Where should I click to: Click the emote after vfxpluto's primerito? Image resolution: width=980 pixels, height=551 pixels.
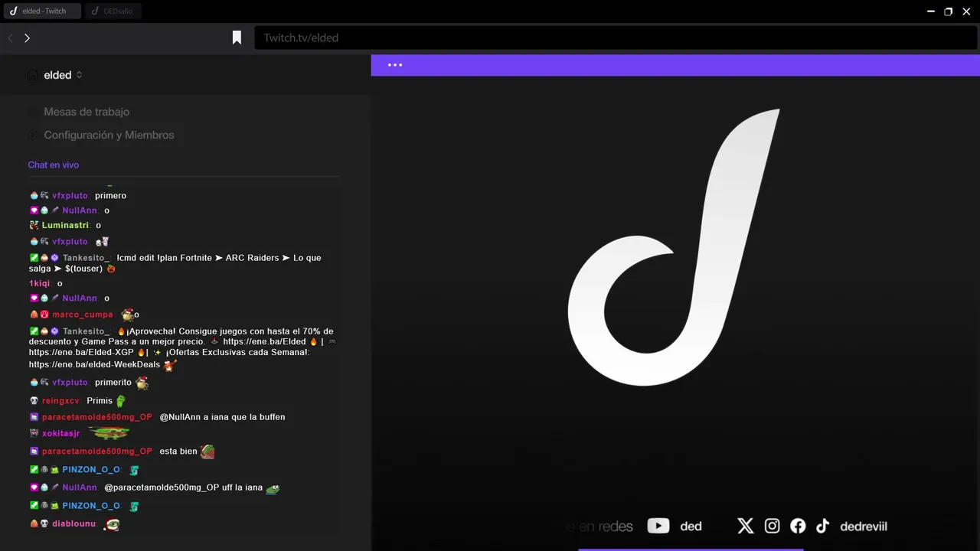click(142, 382)
